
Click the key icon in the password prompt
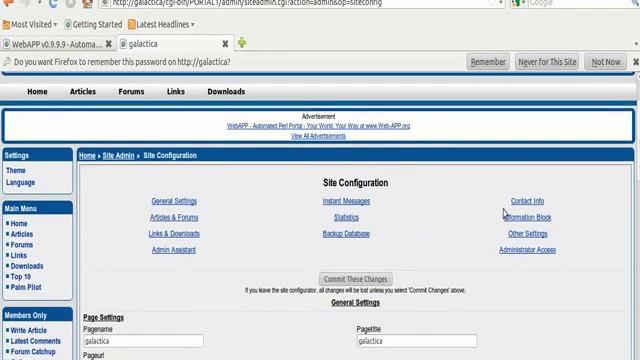tap(7, 62)
